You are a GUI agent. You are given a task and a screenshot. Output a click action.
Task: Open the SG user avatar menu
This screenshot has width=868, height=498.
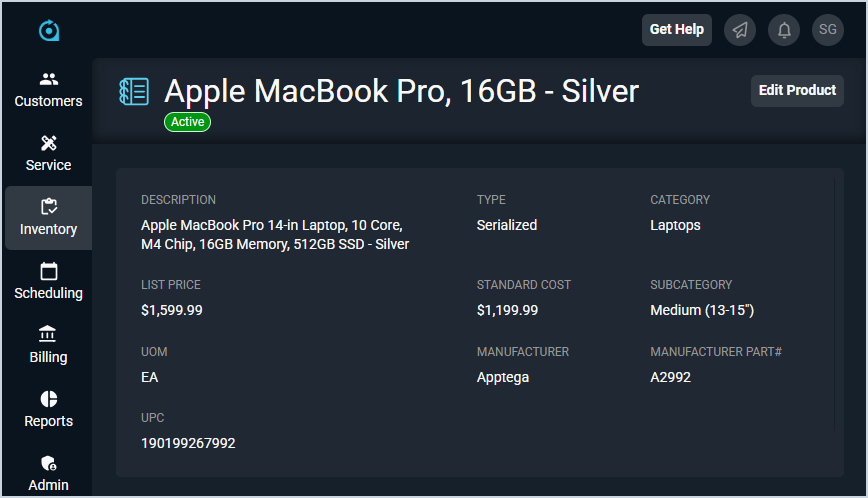pyautogui.click(x=828, y=30)
